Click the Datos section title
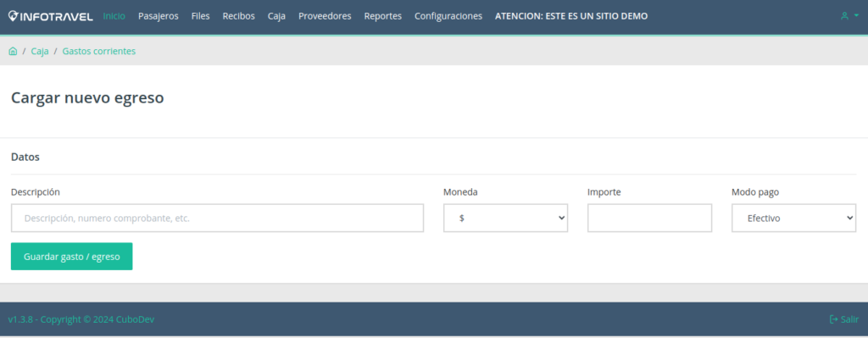The height and width of the screenshot is (338, 868). pos(25,157)
